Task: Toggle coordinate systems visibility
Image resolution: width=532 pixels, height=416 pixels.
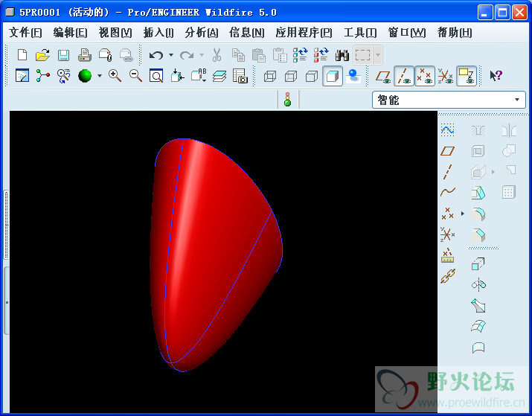Action: (446, 76)
